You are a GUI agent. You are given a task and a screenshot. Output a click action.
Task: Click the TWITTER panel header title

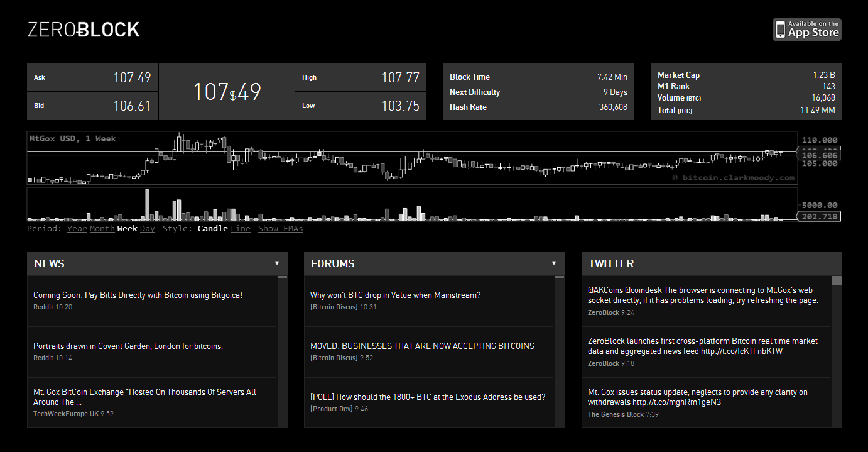point(611,263)
